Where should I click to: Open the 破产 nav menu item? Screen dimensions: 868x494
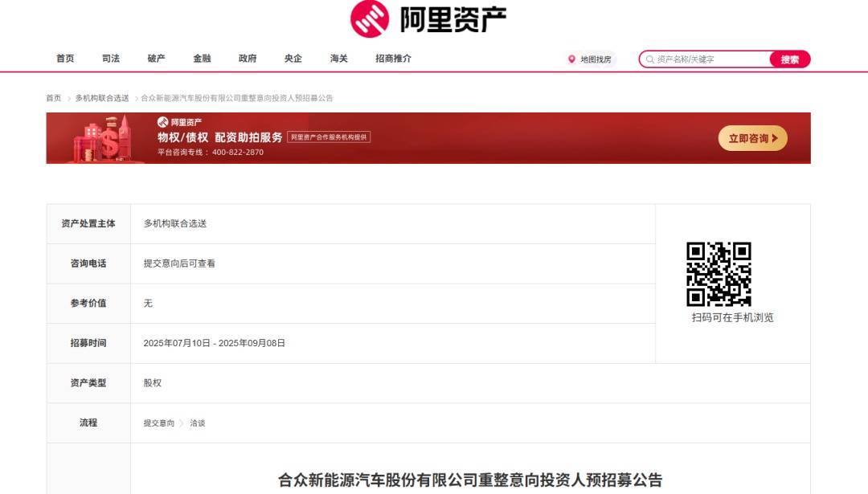(156, 58)
